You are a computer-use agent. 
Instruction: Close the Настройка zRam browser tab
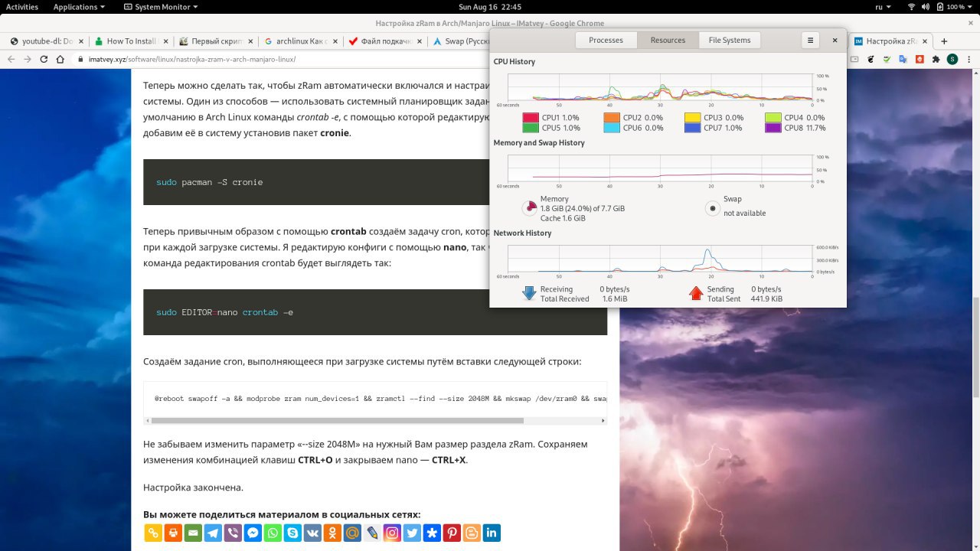point(926,41)
